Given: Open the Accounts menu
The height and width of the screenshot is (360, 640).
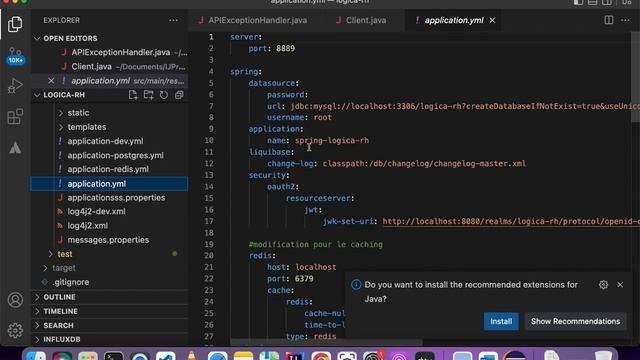Looking at the screenshot, I should [x=15, y=300].
